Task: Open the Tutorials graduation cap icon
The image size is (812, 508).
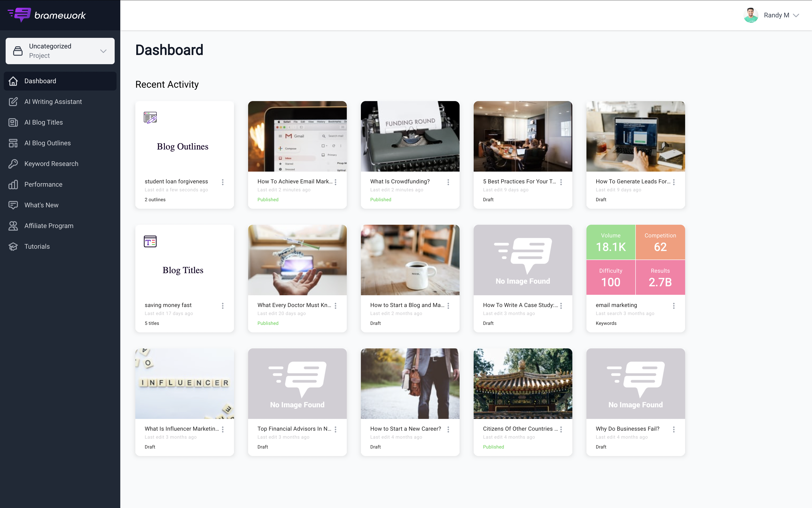Action: click(13, 247)
